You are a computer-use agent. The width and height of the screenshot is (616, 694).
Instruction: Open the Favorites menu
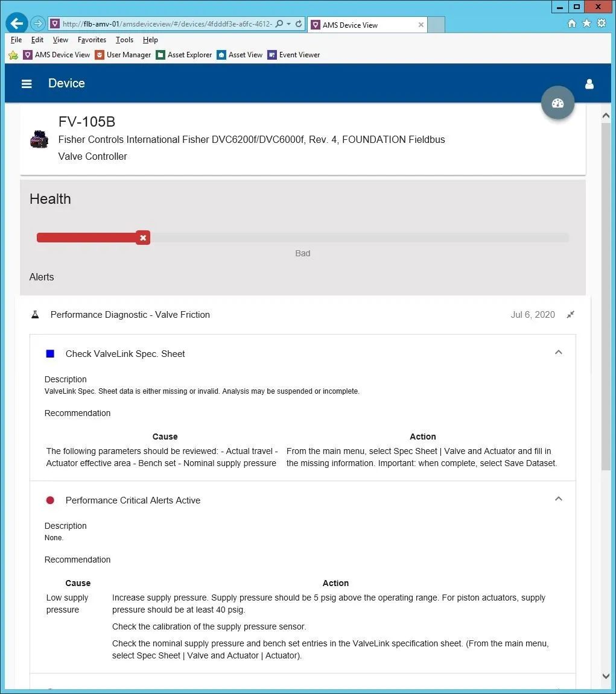point(92,40)
